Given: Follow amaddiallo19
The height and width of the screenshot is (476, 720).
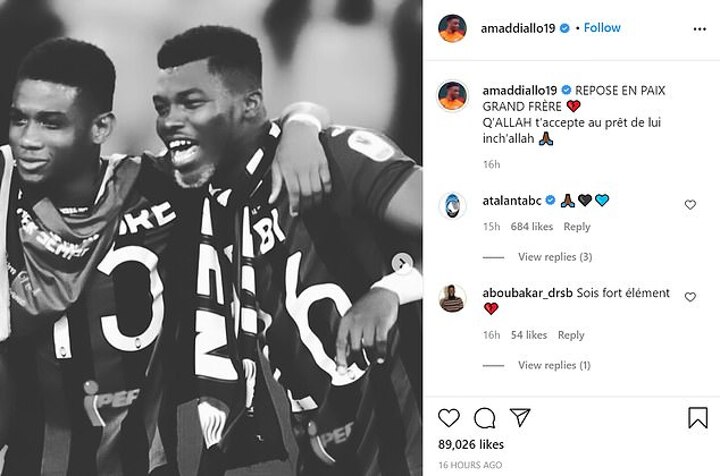Looking at the screenshot, I should [602, 28].
